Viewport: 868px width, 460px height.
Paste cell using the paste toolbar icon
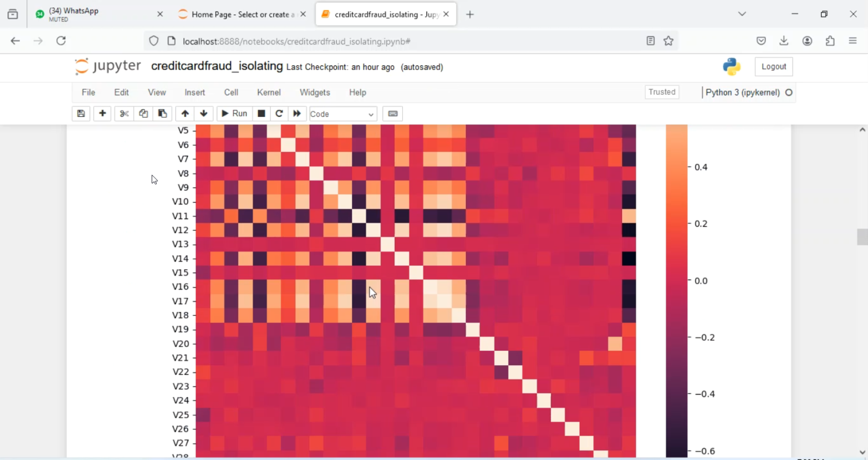163,113
